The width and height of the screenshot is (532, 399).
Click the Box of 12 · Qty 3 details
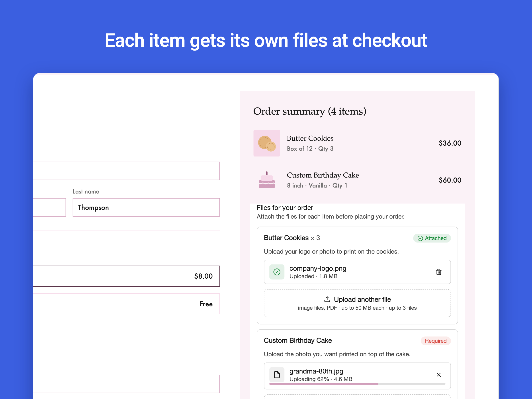[x=310, y=149]
